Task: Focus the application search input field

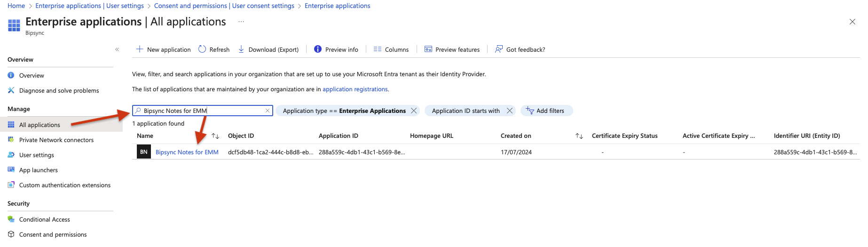Action: click(x=202, y=111)
